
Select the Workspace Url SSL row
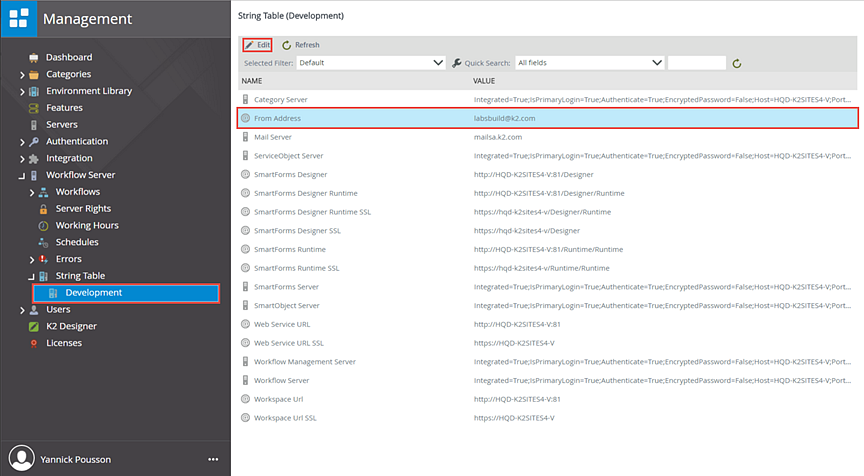tap(548, 418)
